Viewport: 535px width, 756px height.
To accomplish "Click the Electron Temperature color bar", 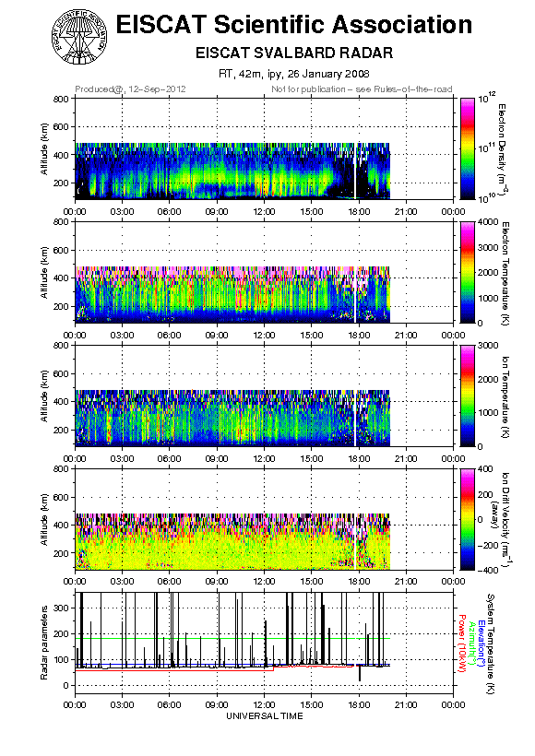I will [x=468, y=272].
